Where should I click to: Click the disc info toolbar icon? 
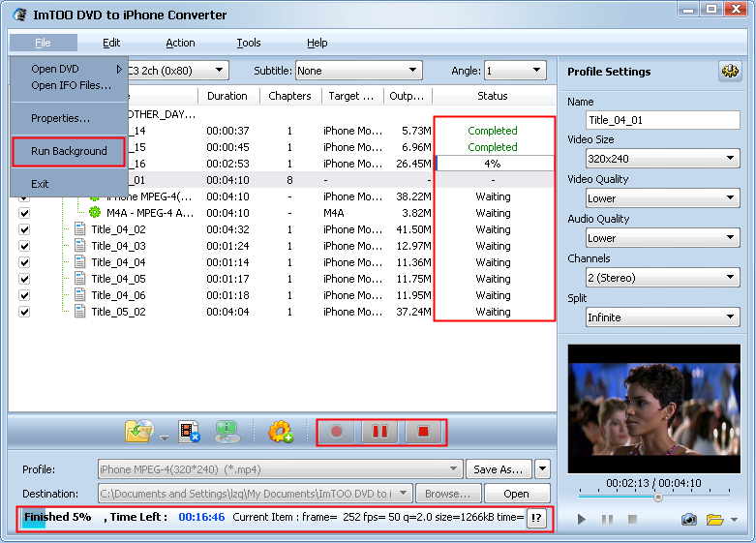(227, 431)
